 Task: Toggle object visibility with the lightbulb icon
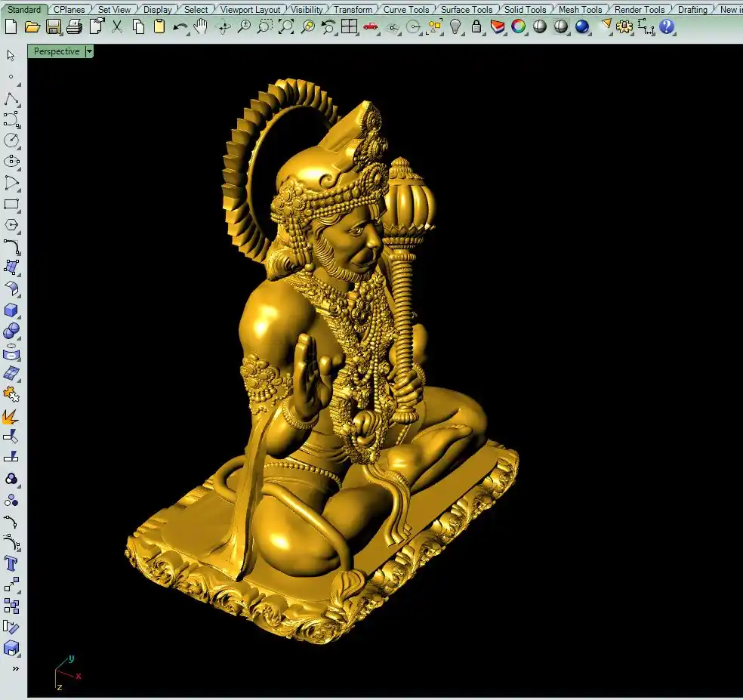(x=455, y=27)
